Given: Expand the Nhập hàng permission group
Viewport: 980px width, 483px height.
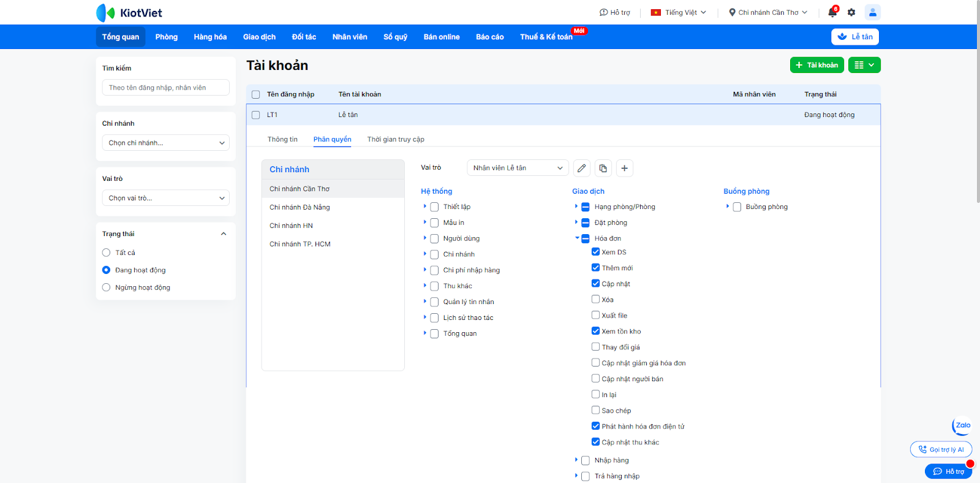Looking at the screenshot, I should [x=576, y=460].
